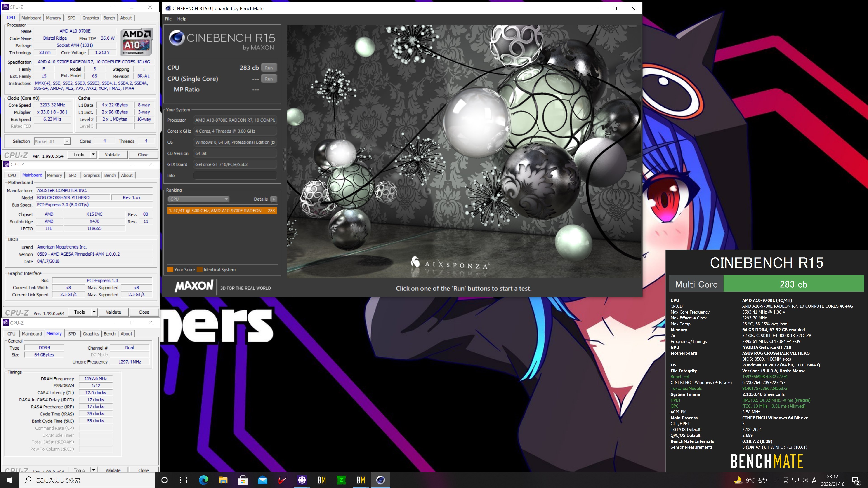Screen dimensions: 868x488
Task: Open network icon in system tray
Action: pos(795,480)
